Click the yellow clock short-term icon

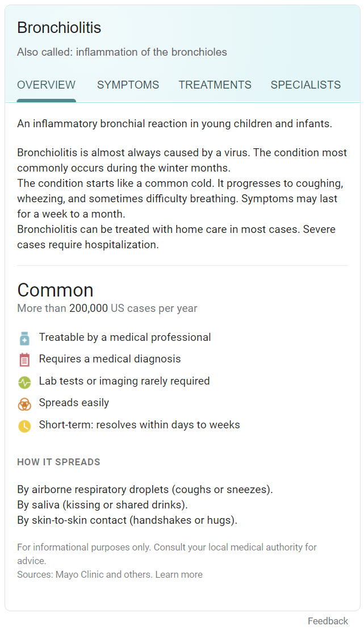point(24,425)
